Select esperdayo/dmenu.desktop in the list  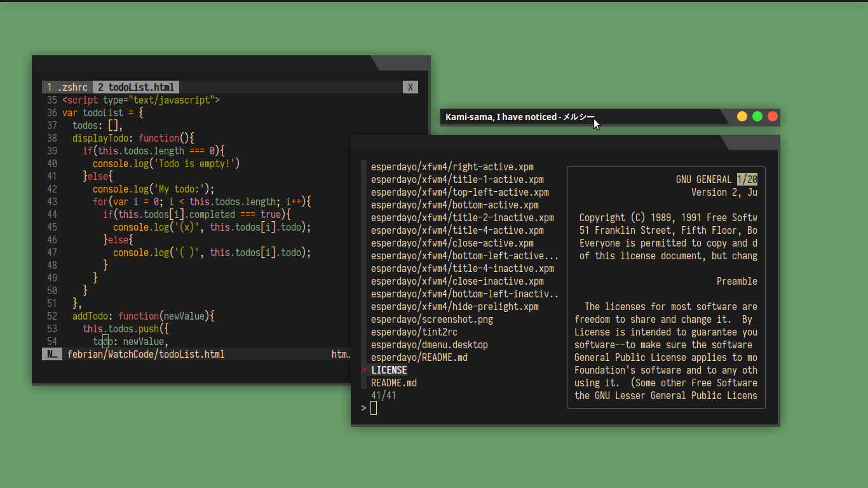430,345
